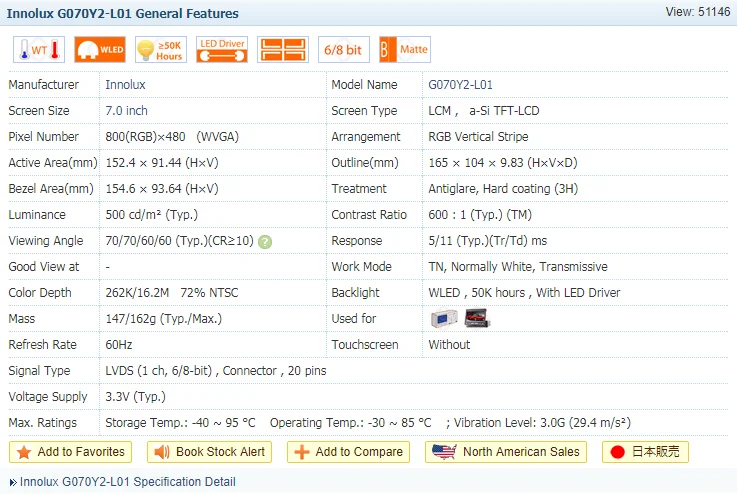The image size is (737, 494).
Task: Click the View count in header
Action: pos(697,11)
